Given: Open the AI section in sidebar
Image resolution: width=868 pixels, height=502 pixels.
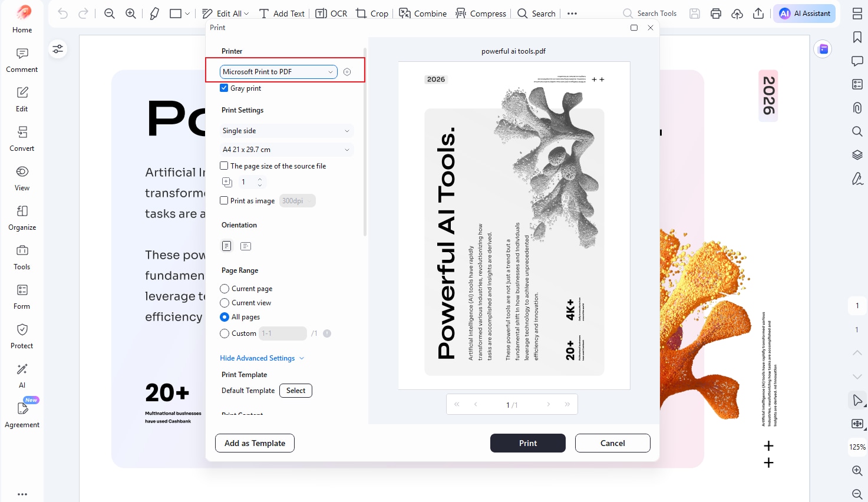Looking at the screenshot, I should pyautogui.click(x=22, y=375).
